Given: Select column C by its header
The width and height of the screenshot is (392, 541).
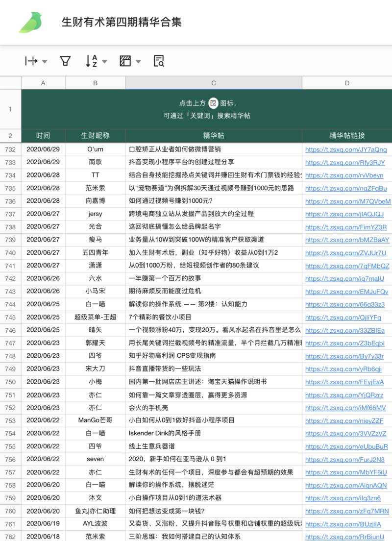Looking at the screenshot, I should [x=213, y=83].
